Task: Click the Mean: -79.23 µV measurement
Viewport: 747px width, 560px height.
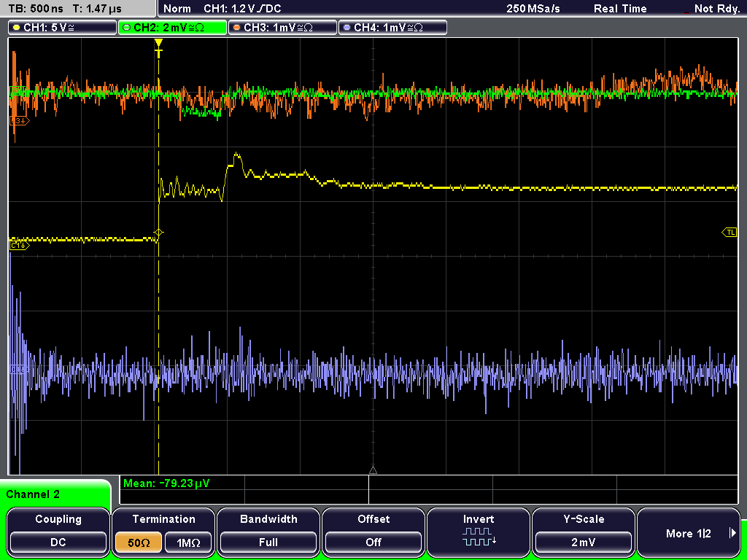Action: (166, 483)
